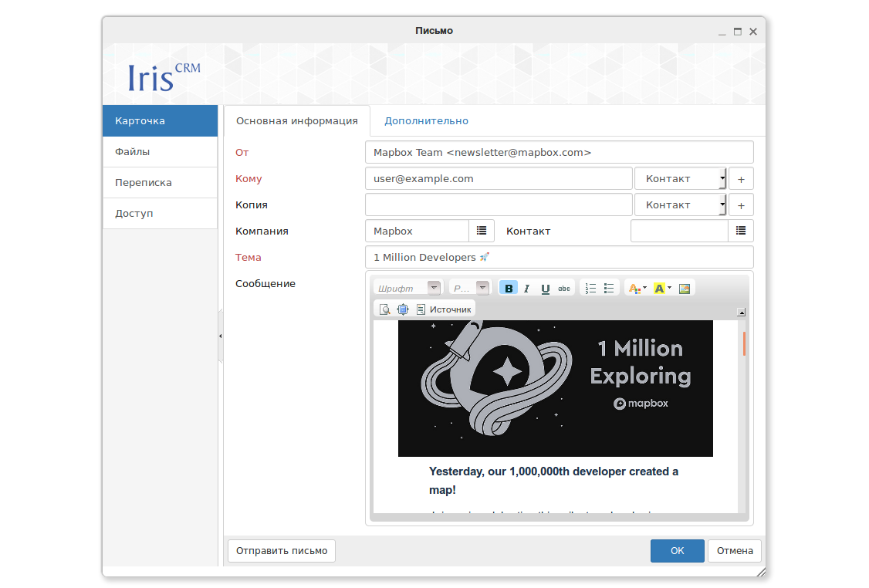Switch editor to Источник source view

(444, 309)
